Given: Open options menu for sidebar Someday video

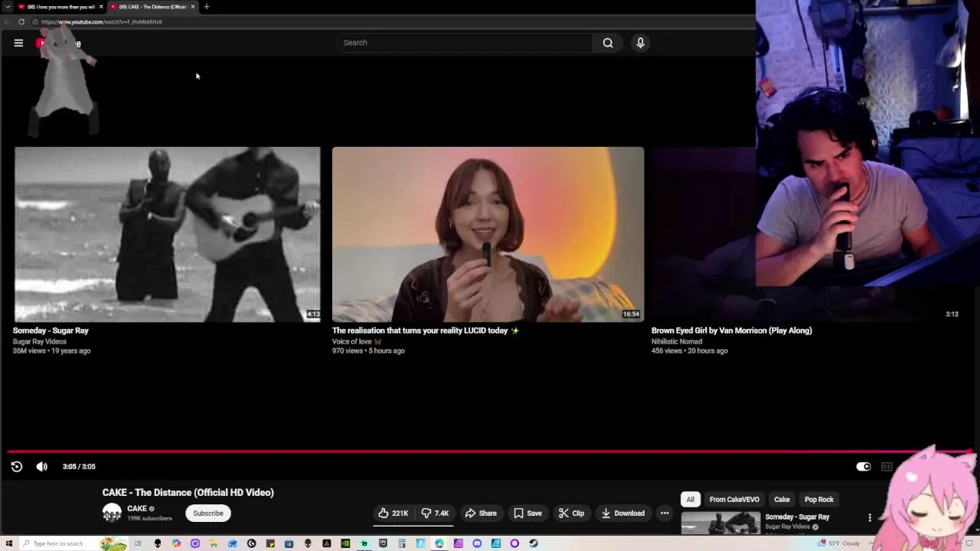Looking at the screenshot, I should (870, 518).
